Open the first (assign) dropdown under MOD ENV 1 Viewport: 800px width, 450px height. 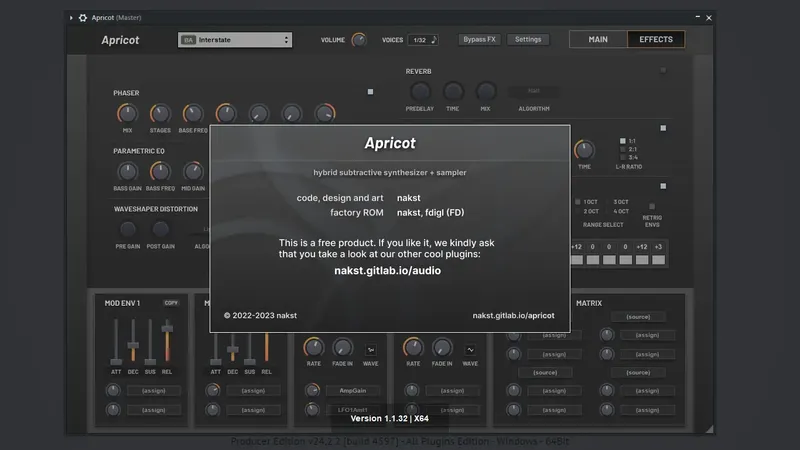[154, 391]
